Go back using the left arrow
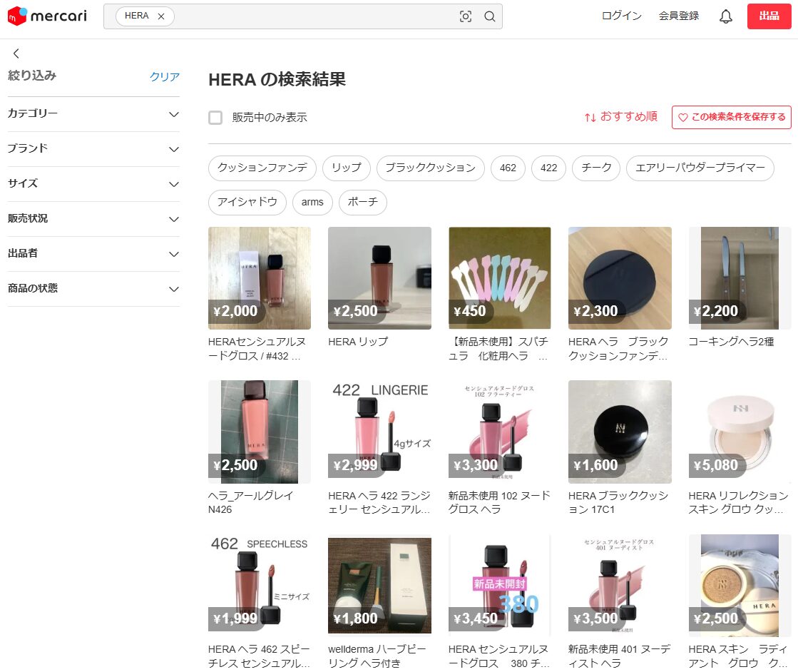The image size is (798, 672). [x=16, y=53]
